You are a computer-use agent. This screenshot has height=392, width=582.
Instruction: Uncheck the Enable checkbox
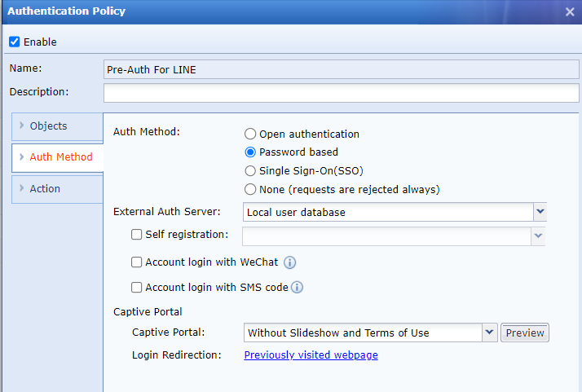15,42
